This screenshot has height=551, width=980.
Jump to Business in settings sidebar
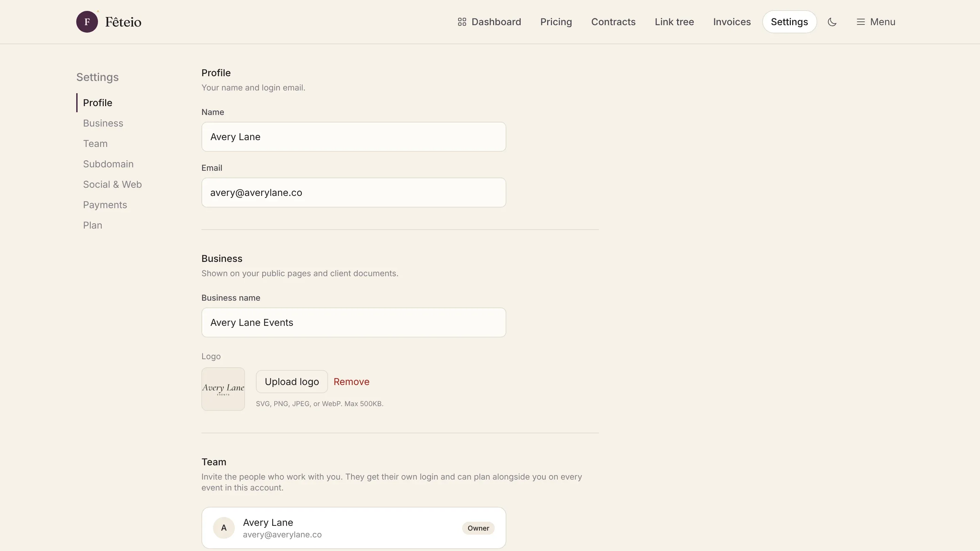click(x=103, y=123)
